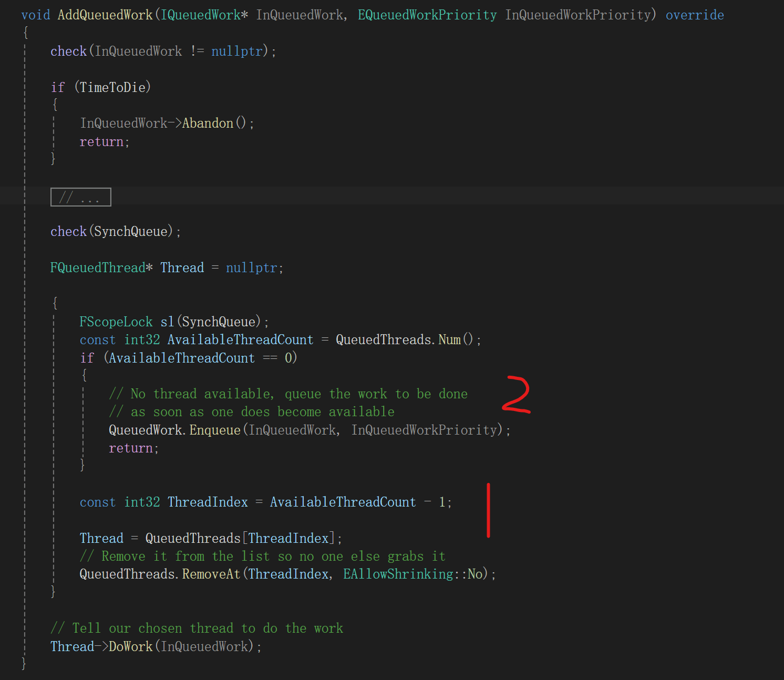Select the EQueuedWorkPriority type name
Viewport: 784px width, 680px height.
click(x=427, y=15)
